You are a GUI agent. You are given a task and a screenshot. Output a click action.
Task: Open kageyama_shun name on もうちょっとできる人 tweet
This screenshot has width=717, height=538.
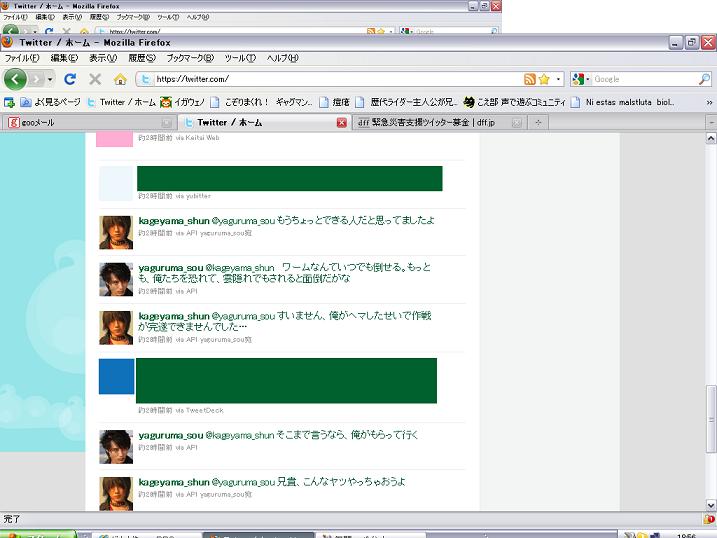tap(174, 221)
